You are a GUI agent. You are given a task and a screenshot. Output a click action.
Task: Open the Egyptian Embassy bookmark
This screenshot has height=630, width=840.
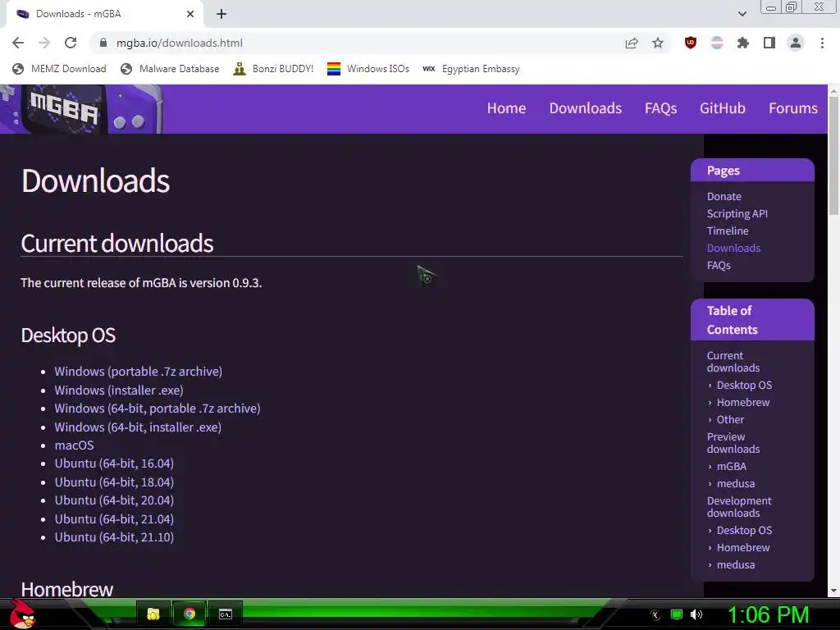click(x=472, y=69)
